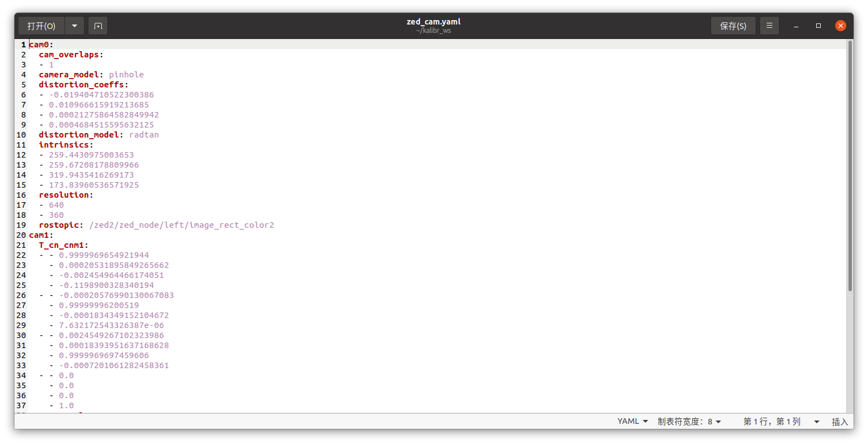The height and width of the screenshot is (445, 868).
Task: Click the vertical scrollbar thumb
Action: 850,165
